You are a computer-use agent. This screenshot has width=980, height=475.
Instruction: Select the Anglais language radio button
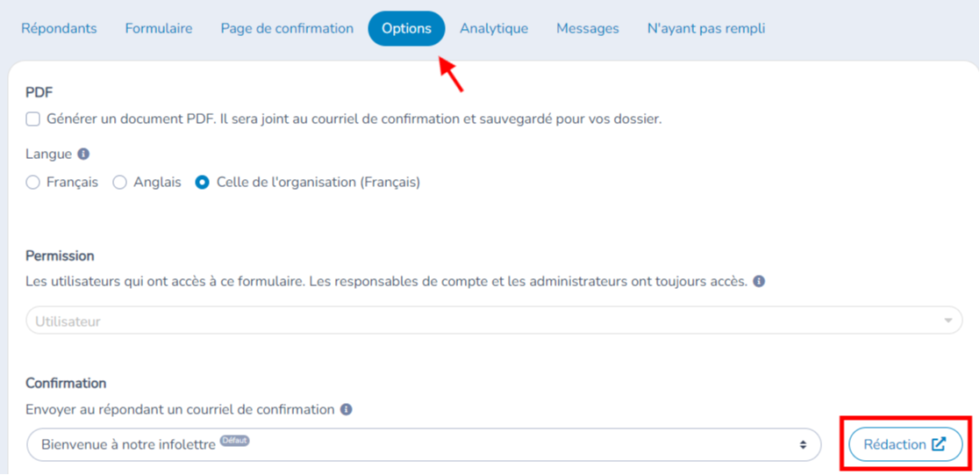(x=119, y=183)
